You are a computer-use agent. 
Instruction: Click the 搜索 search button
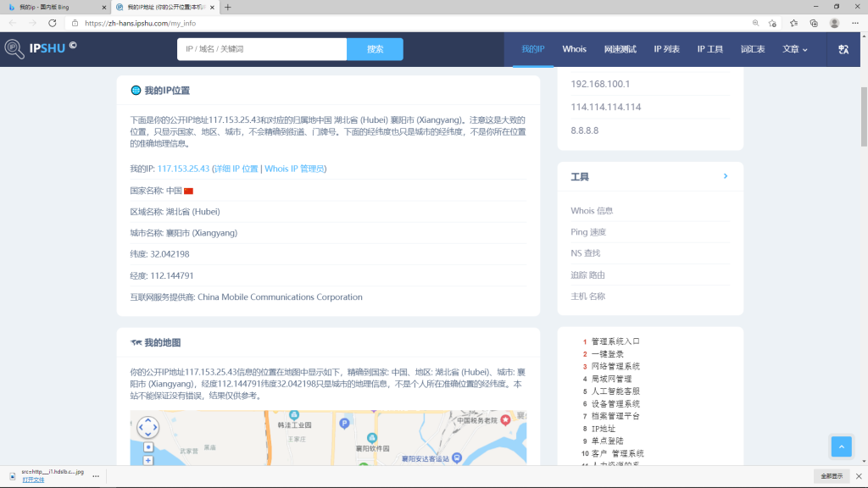pyautogui.click(x=375, y=49)
